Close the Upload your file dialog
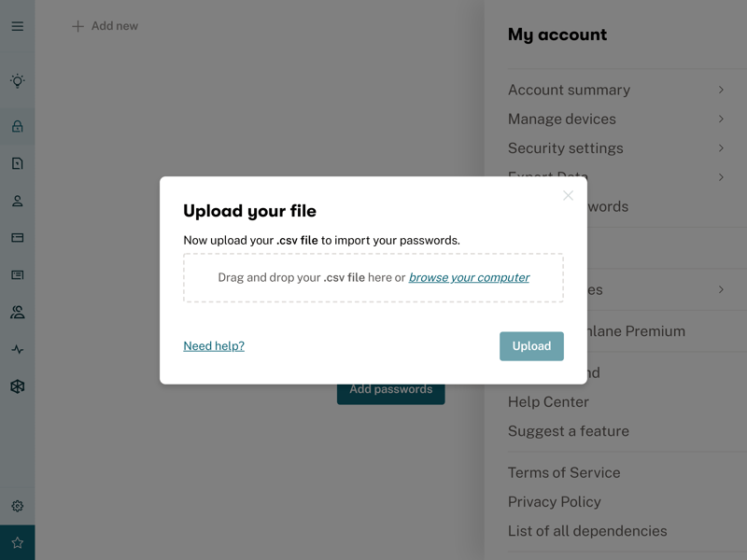This screenshot has height=560, width=747. tap(568, 195)
